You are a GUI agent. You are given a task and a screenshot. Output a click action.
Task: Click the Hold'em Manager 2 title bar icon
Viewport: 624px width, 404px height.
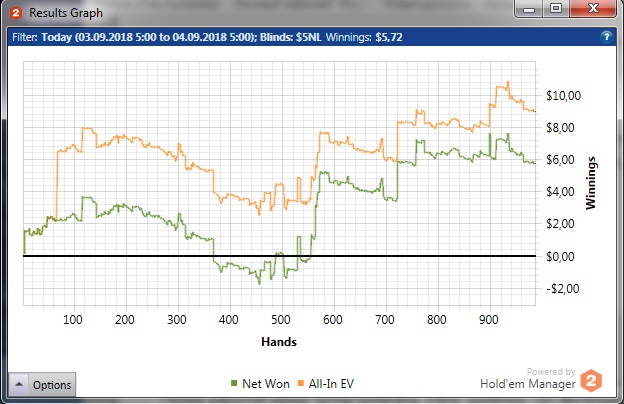pyautogui.click(x=16, y=13)
